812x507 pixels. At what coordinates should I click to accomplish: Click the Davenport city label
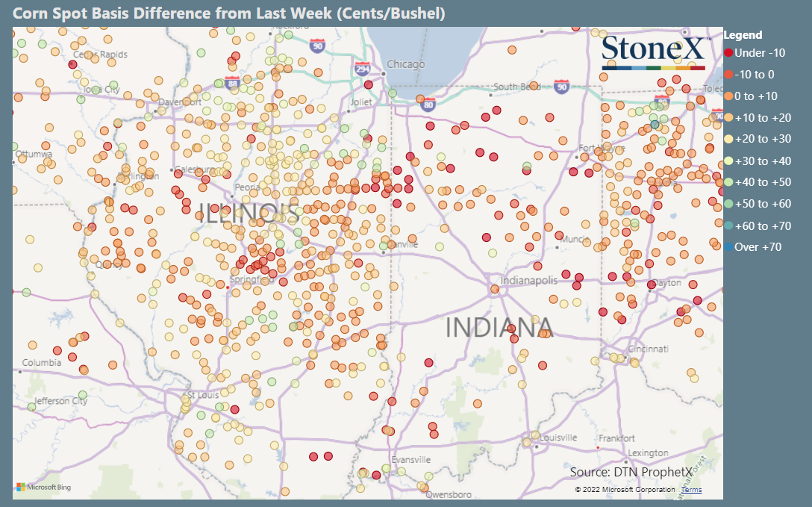coord(180,102)
